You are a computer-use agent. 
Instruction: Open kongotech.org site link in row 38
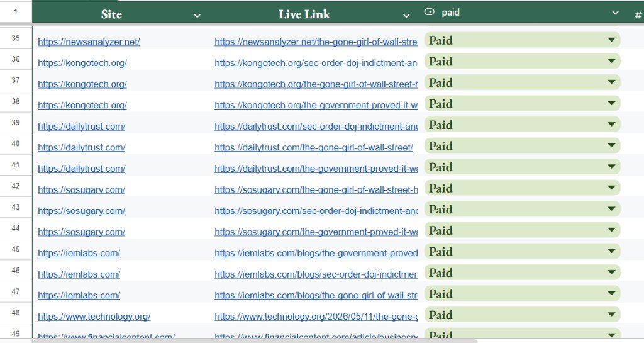pos(82,105)
